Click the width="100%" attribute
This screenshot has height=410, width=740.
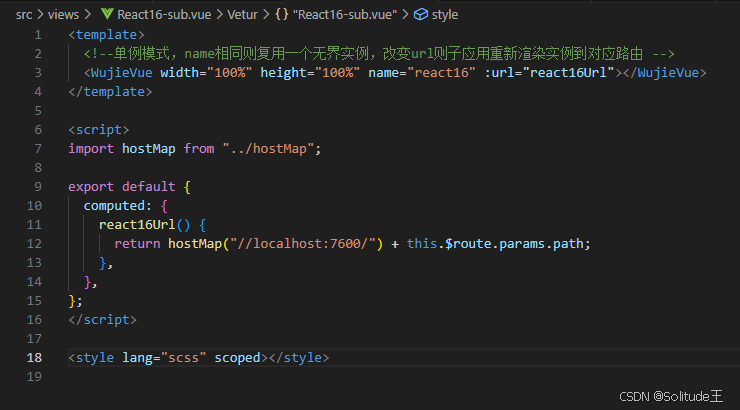pos(206,73)
